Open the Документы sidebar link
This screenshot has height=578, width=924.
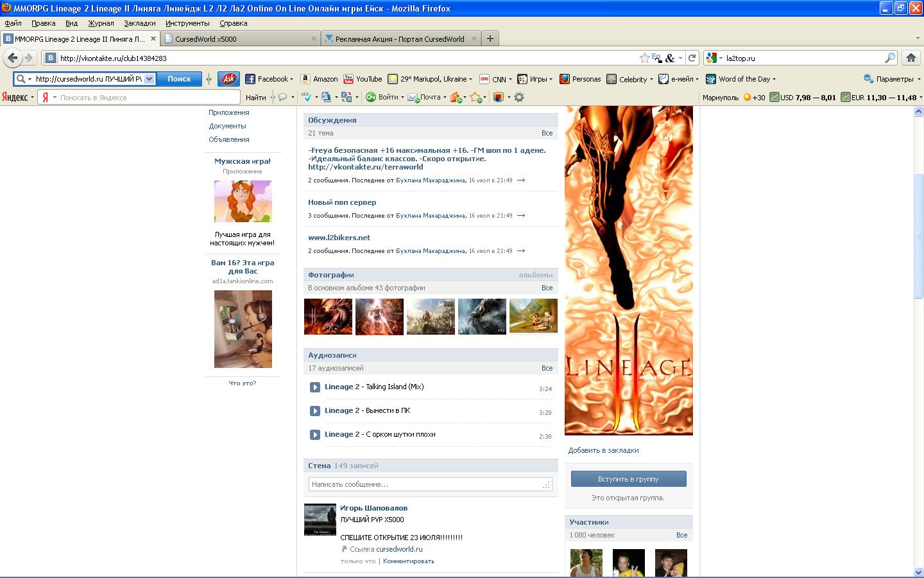(x=227, y=126)
